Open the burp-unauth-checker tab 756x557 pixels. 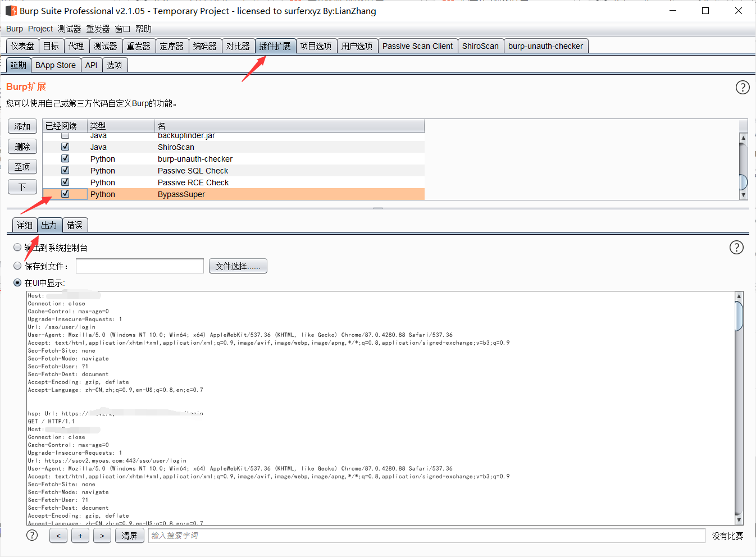pyautogui.click(x=545, y=46)
